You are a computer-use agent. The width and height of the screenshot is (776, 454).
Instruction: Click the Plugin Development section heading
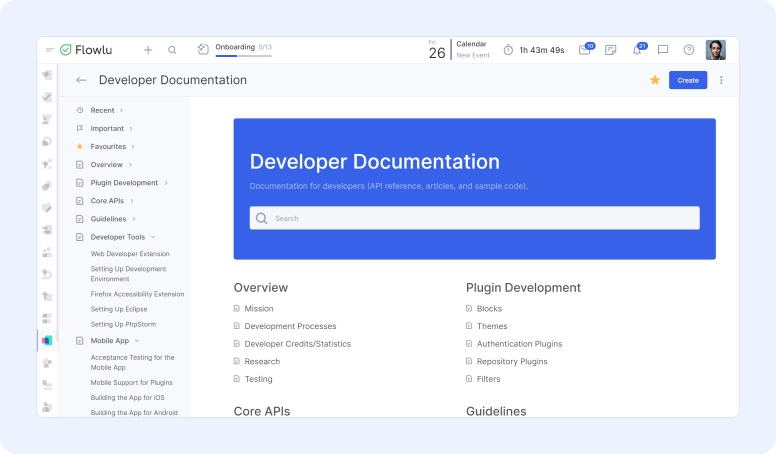[523, 288]
